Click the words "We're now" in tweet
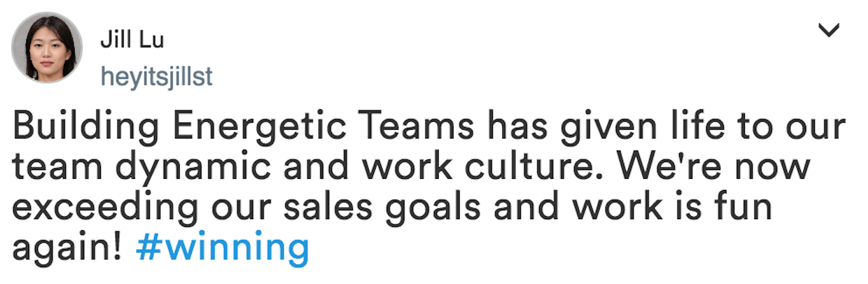868x284 pixels. point(714,168)
